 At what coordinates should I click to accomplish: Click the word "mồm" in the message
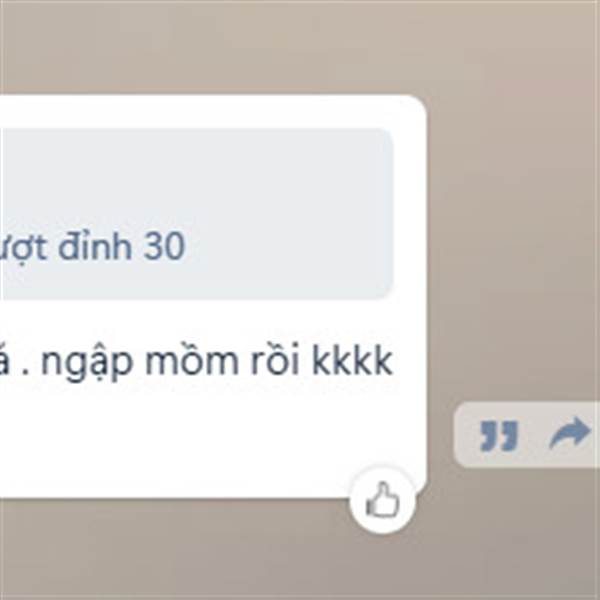point(192,361)
